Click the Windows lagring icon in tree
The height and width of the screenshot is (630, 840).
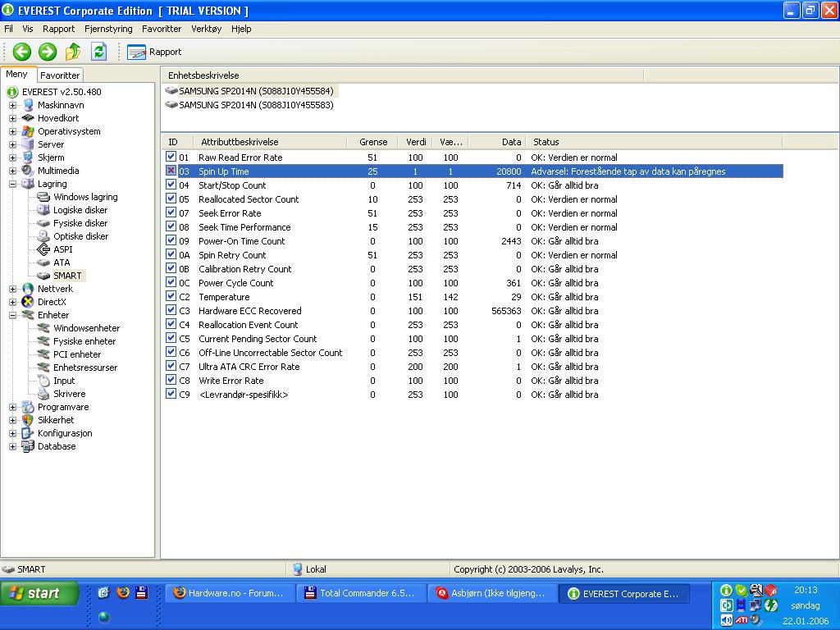pos(43,197)
